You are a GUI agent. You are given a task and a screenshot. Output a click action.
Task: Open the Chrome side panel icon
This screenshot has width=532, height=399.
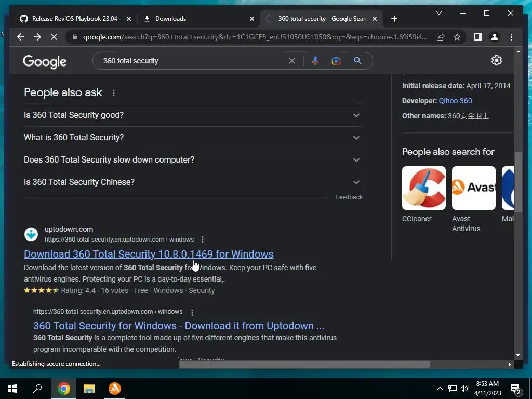coord(478,37)
